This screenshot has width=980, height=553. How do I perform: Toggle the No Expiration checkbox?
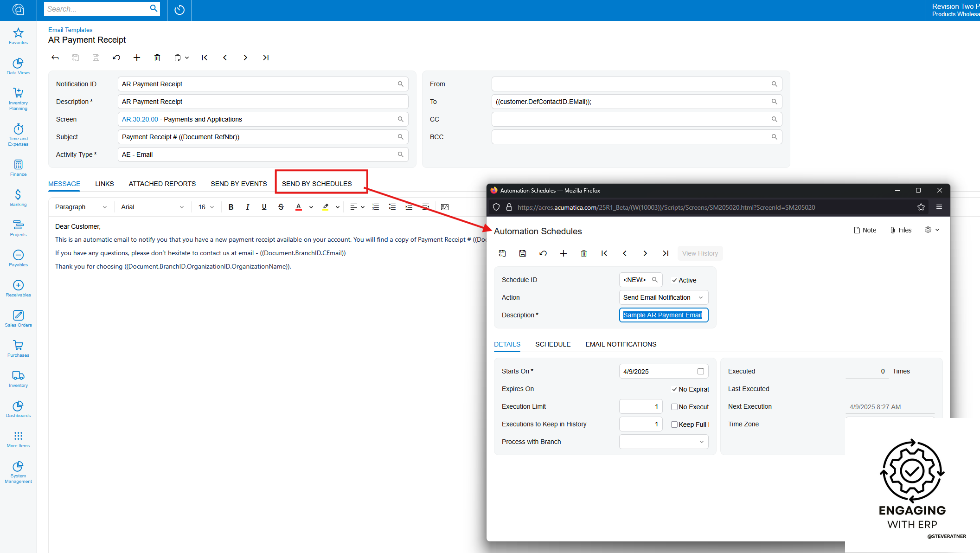coord(674,389)
